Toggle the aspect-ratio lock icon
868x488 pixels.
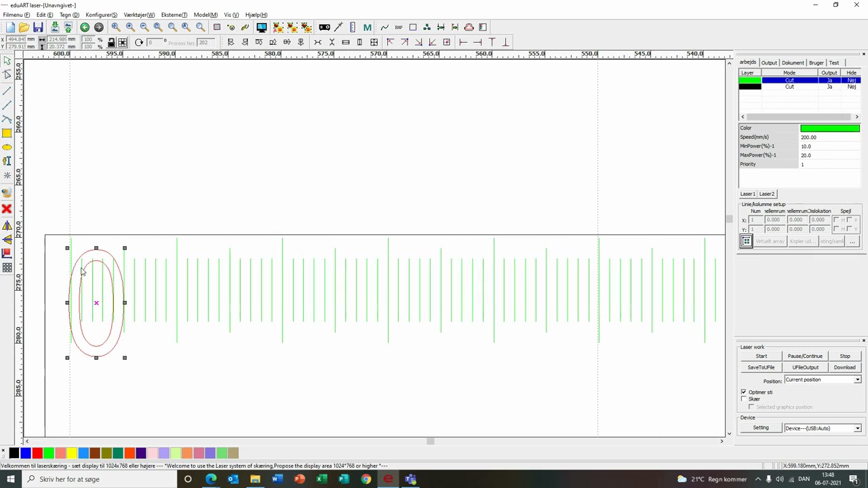point(112,43)
